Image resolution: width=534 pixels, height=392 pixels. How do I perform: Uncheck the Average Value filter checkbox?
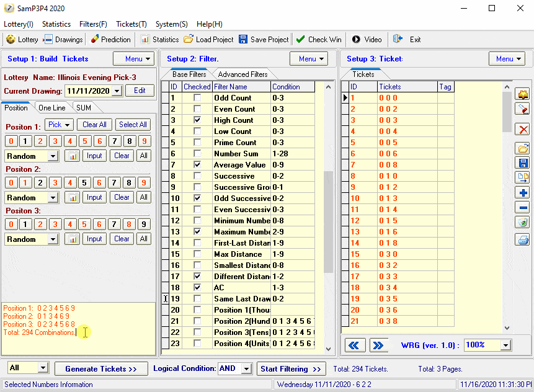197,165
